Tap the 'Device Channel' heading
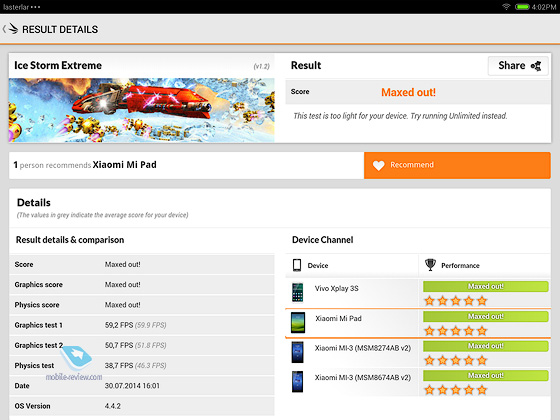The width and height of the screenshot is (560, 420). [x=322, y=240]
